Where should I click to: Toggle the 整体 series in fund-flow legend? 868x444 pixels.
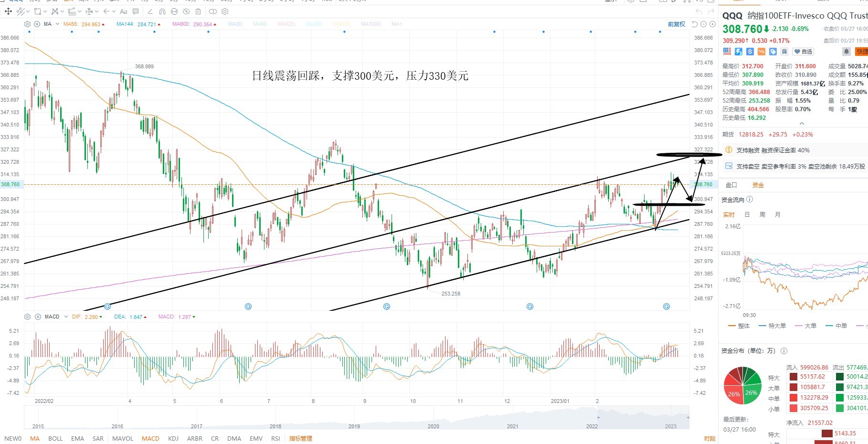pyautogui.click(x=739, y=326)
